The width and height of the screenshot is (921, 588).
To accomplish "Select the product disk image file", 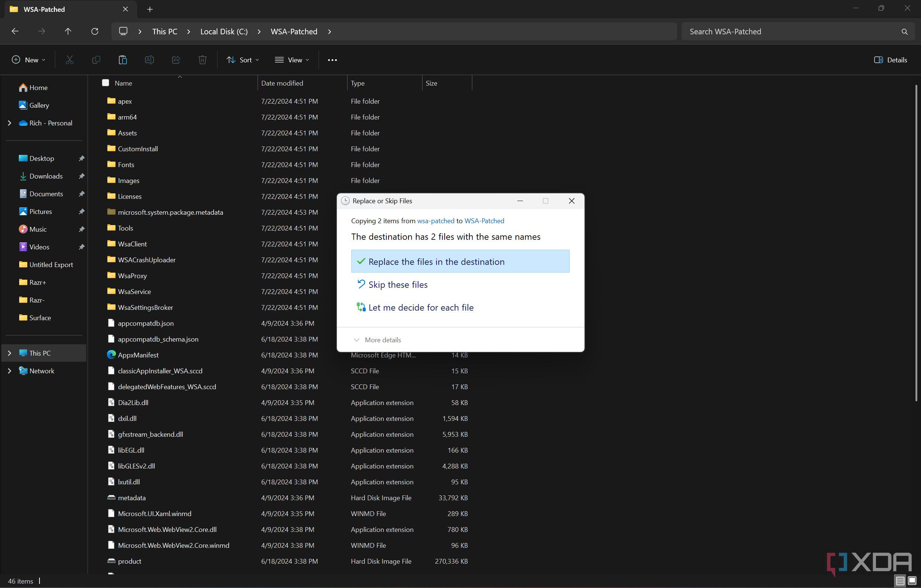I will click(124, 561).
